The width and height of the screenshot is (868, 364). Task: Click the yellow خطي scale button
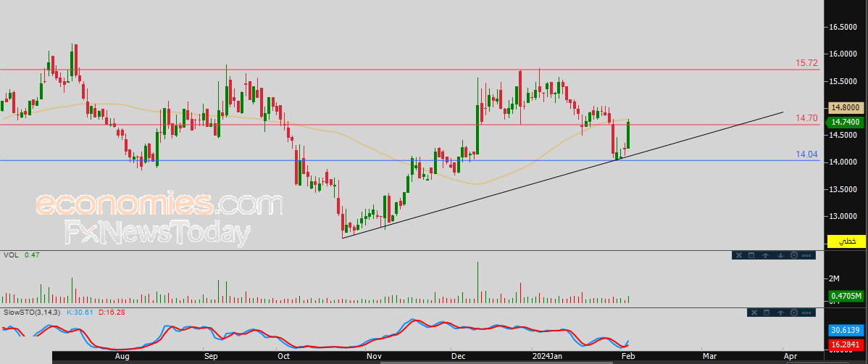coord(846,241)
